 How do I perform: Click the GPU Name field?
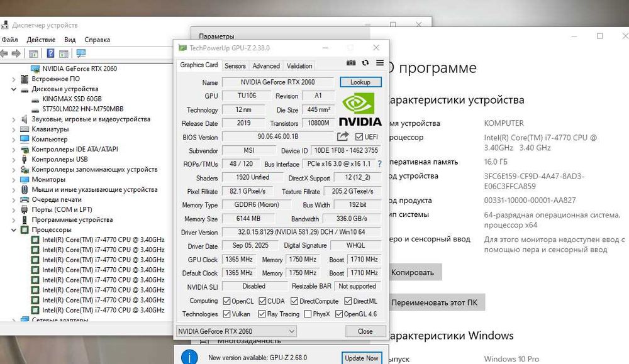click(x=277, y=82)
